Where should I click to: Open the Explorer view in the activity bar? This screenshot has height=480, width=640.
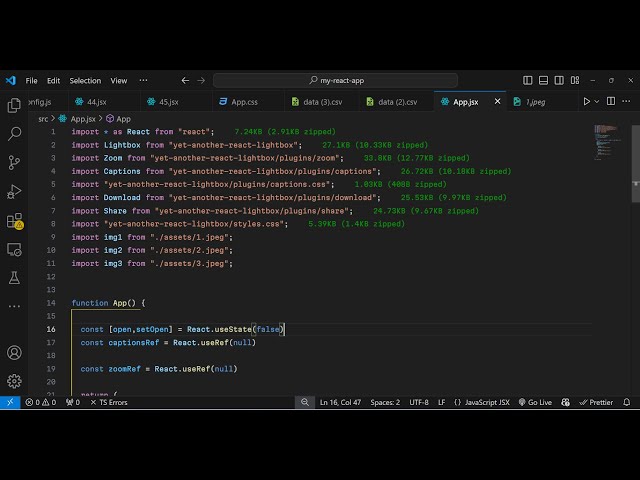pos(14,105)
